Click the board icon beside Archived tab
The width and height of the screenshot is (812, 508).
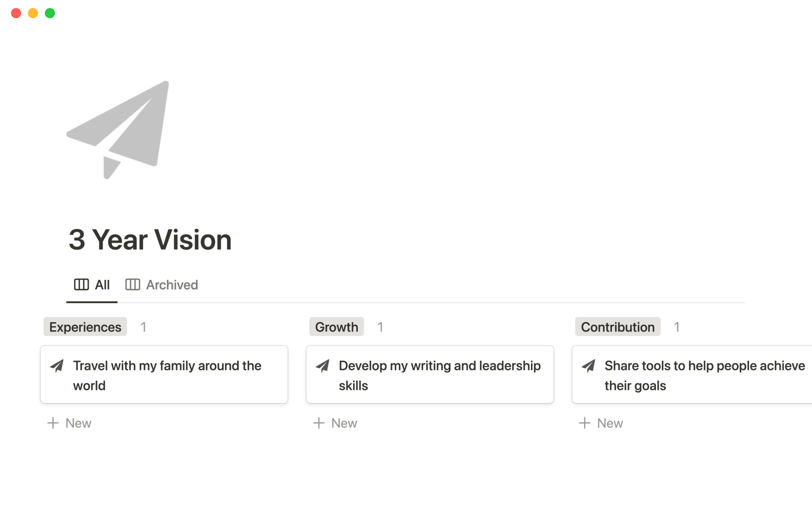(x=132, y=284)
